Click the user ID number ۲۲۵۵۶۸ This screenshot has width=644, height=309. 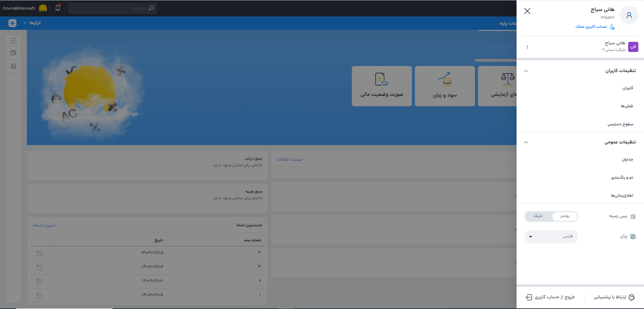point(608,17)
